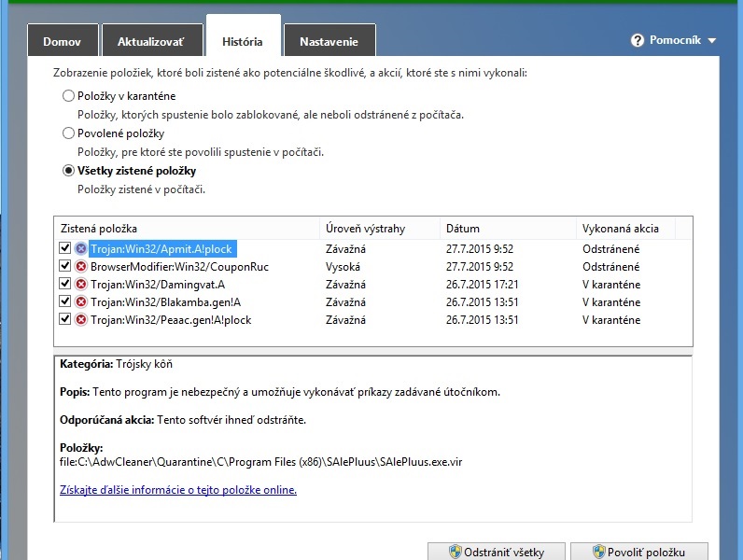
Task: Select the Povolené položky radio option
Action: 68,133
